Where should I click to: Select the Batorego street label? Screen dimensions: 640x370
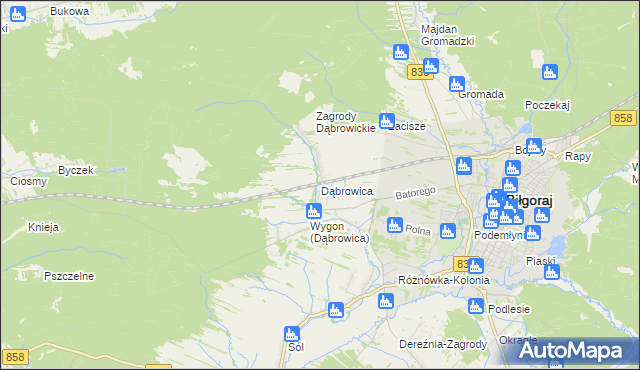[x=416, y=193]
